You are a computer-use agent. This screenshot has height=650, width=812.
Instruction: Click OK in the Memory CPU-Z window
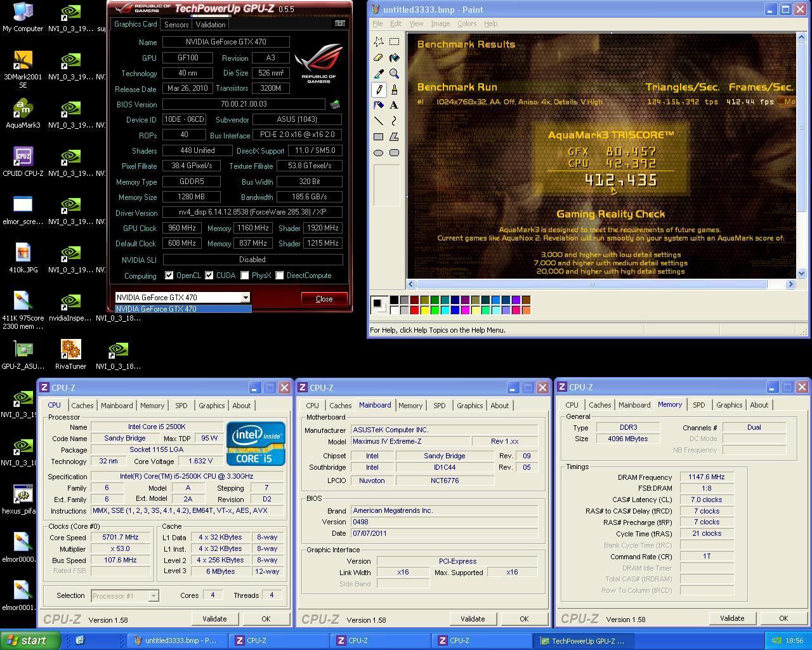(x=783, y=618)
